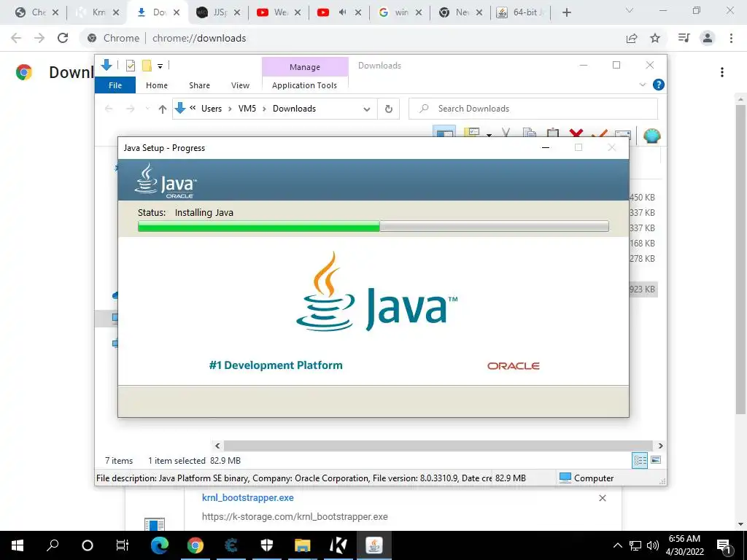Image resolution: width=747 pixels, height=560 pixels.
Task: Open the Chrome three-dot customize menu
Action: [x=731, y=38]
